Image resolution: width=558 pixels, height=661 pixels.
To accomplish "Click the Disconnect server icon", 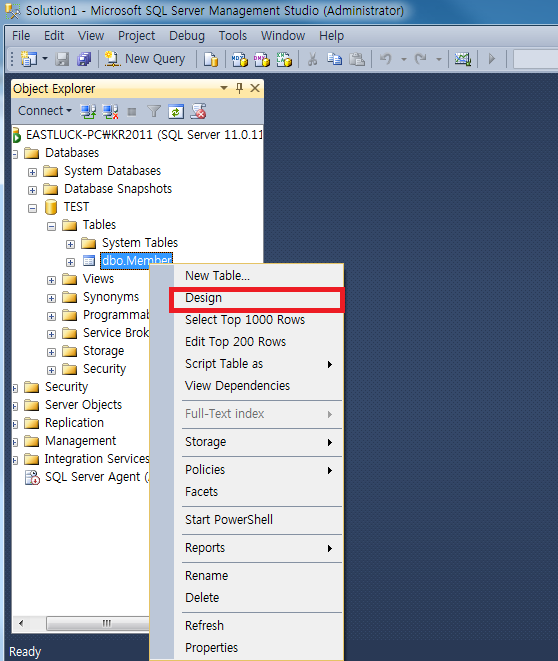I will pyautogui.click(x=110, y=111).
